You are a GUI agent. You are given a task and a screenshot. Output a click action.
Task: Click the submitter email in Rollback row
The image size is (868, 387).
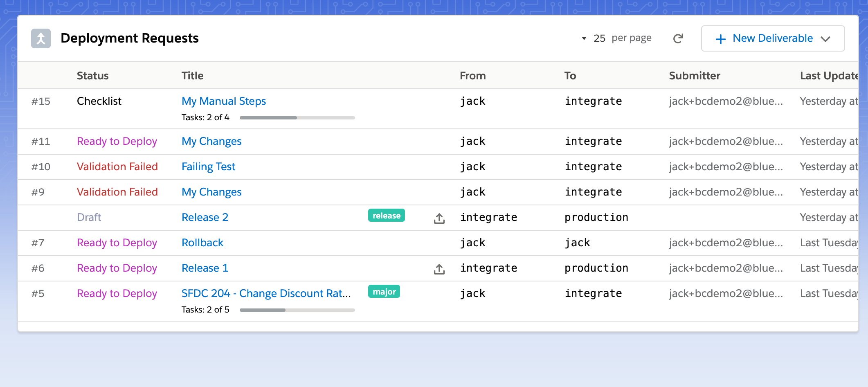[x=726, y=243]
